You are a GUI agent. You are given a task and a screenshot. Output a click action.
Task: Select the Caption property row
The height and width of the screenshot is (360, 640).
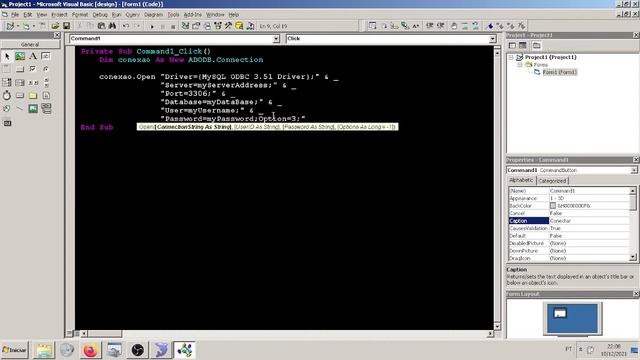(569, 221)
